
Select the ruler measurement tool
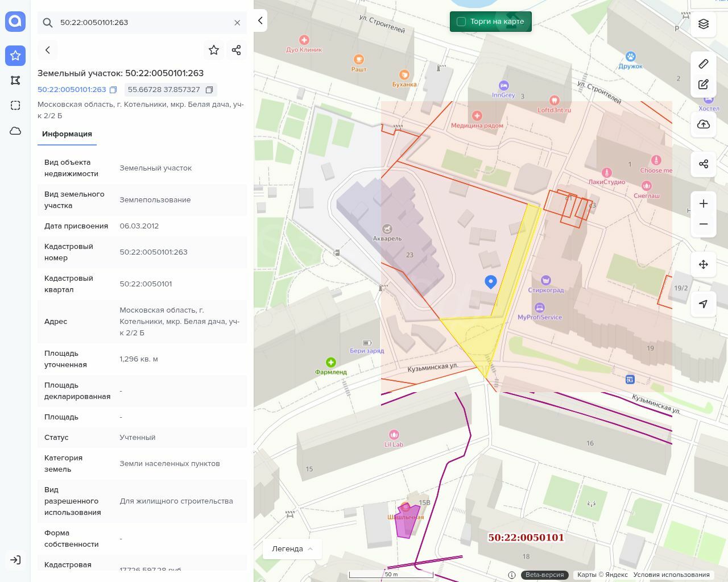click(704, 64)
